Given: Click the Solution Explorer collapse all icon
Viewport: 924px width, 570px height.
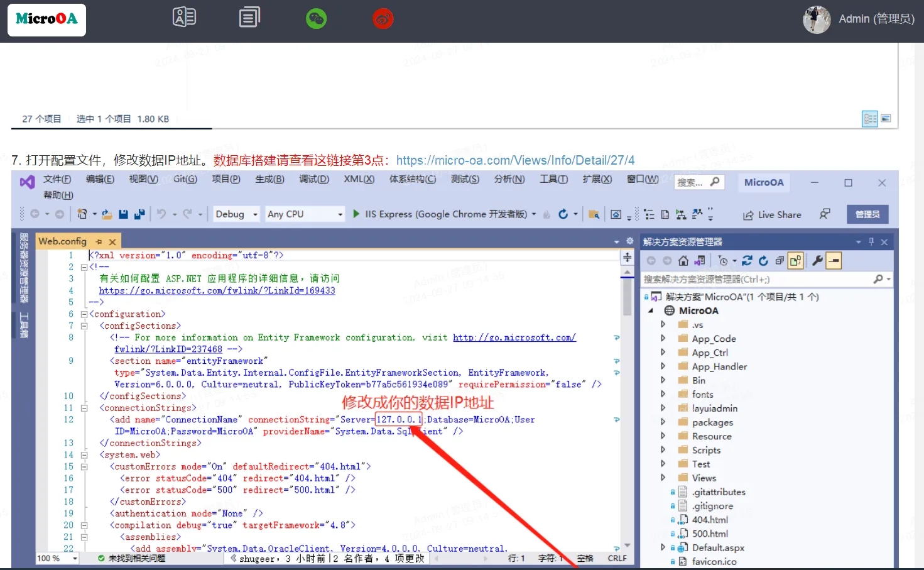Looking at the screenshot, I should coord(780,261).
